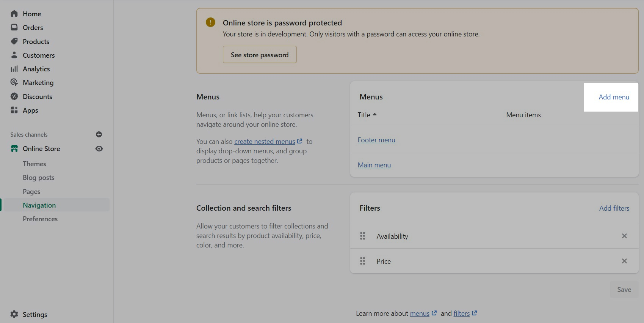Grab the Availability filter drag handle
This screenshot has height=323, width=644.
362,236
